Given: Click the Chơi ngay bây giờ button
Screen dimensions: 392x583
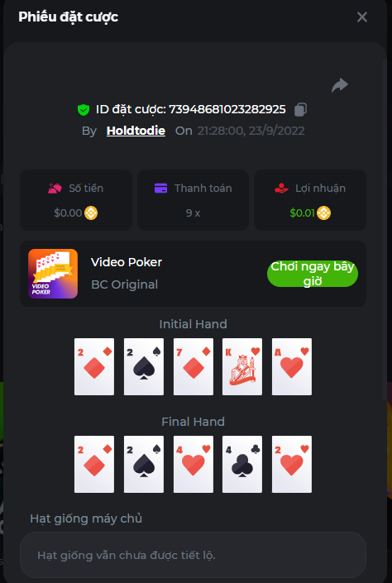Looking at the screenshot, I should tap(313, 274).
